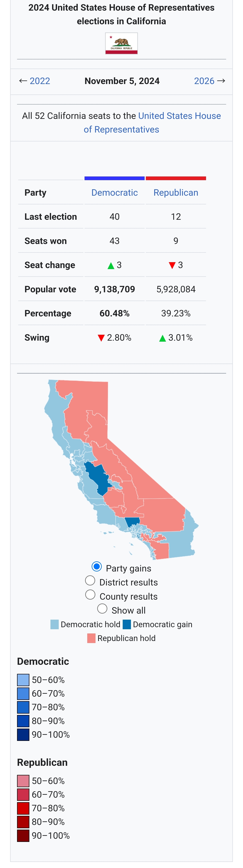Open the Republican party link
Screen dimensions: 243x868
click(175, 192)
